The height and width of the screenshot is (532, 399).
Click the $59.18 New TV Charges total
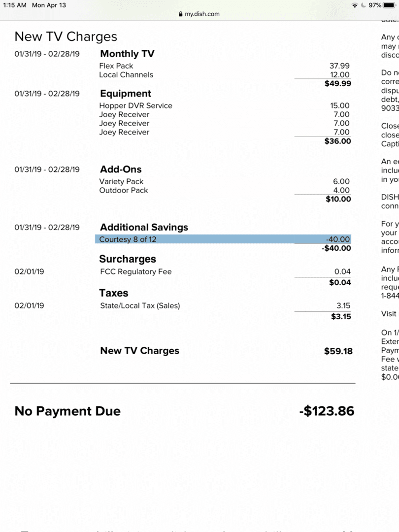pyautogui.click(x=338, y=351)
